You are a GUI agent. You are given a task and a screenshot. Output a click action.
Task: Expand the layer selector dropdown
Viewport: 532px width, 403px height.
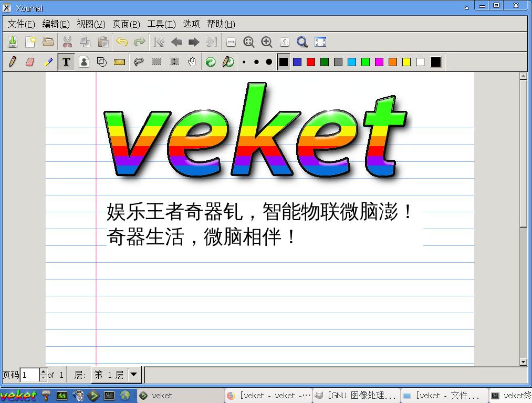(134, 375)
